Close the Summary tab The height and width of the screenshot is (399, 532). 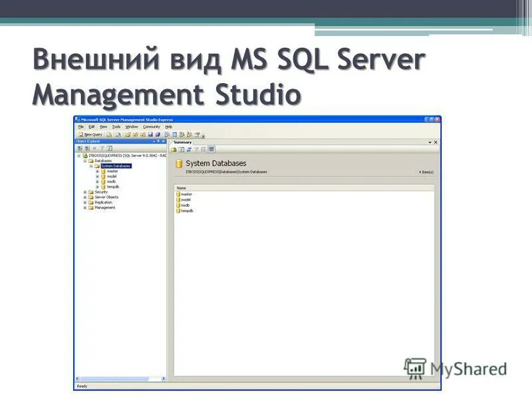click(x=436, y=142)
